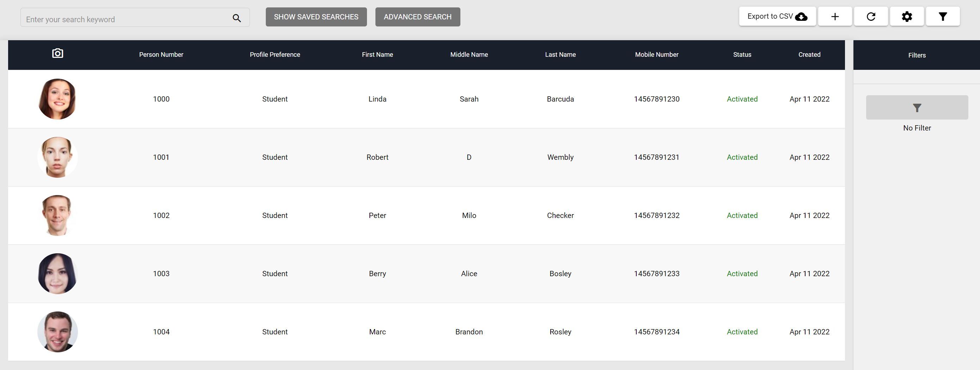Click the add new person plus icon

(835, 16)
